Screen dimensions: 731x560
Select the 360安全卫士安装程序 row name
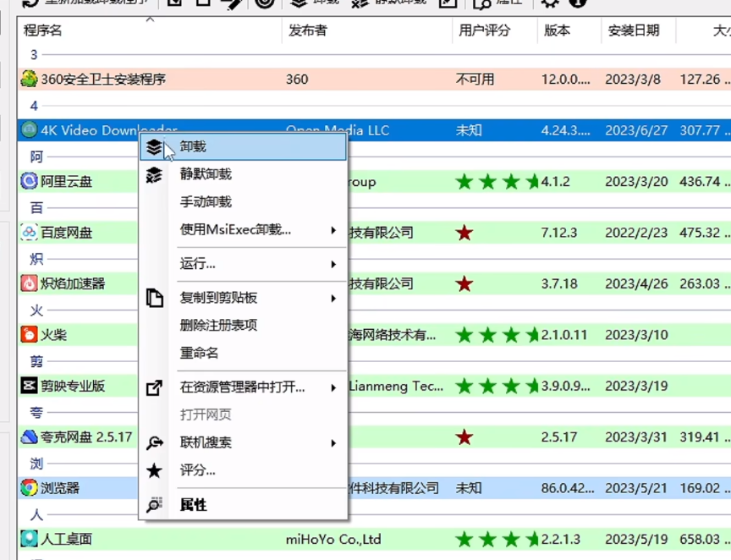click(x=103, y=80)
